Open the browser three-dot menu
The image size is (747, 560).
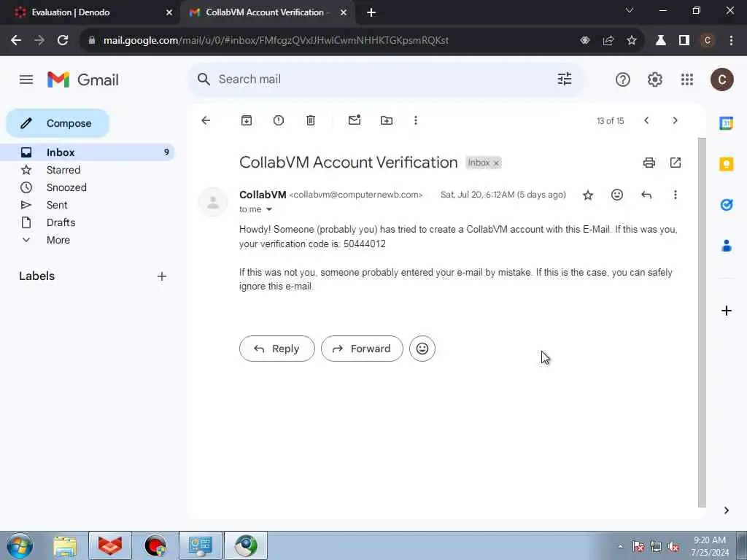(x=731, y=41)
